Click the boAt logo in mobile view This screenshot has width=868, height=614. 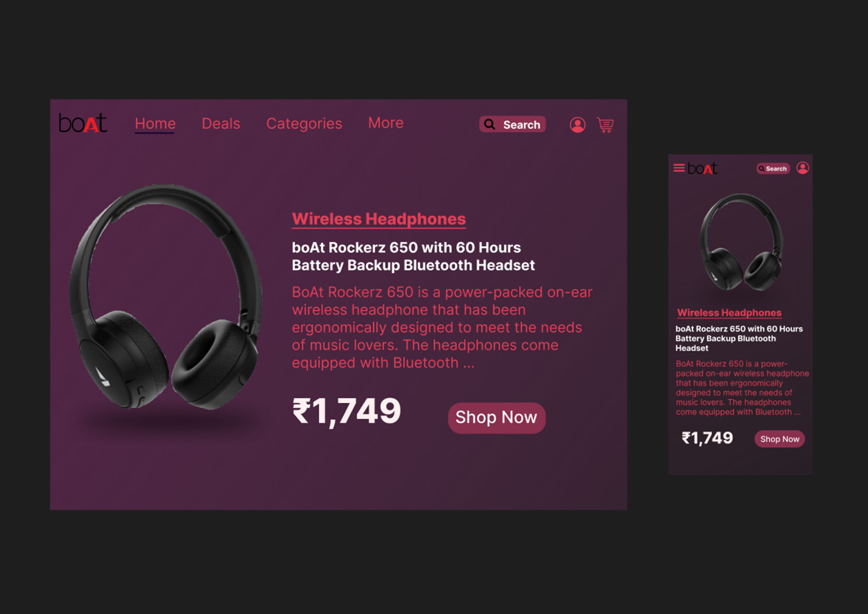coord(703,168)
